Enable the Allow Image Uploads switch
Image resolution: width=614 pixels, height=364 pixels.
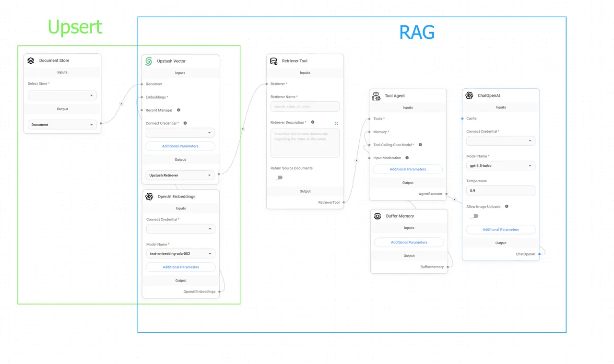pyautogui.click(x=473, y=216)
